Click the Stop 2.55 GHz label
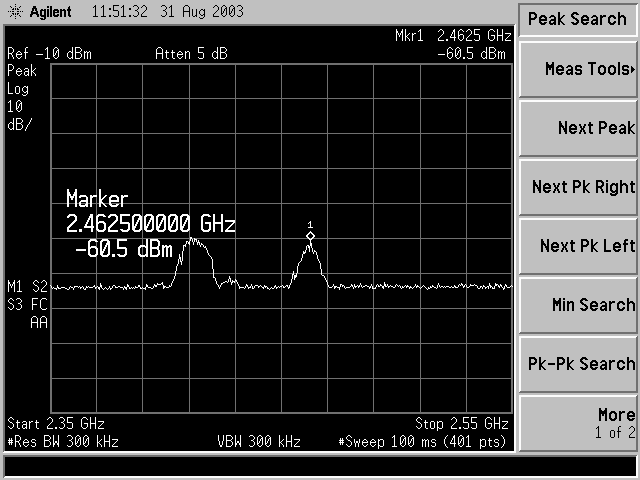Viewport: 640px width, 480px height. coord(462,424)
